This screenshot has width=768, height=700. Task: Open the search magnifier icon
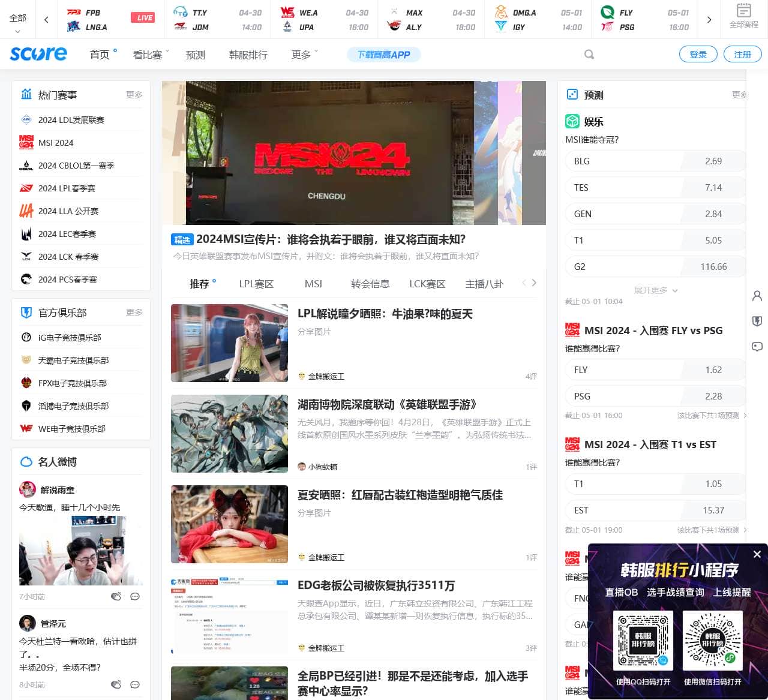589,55
